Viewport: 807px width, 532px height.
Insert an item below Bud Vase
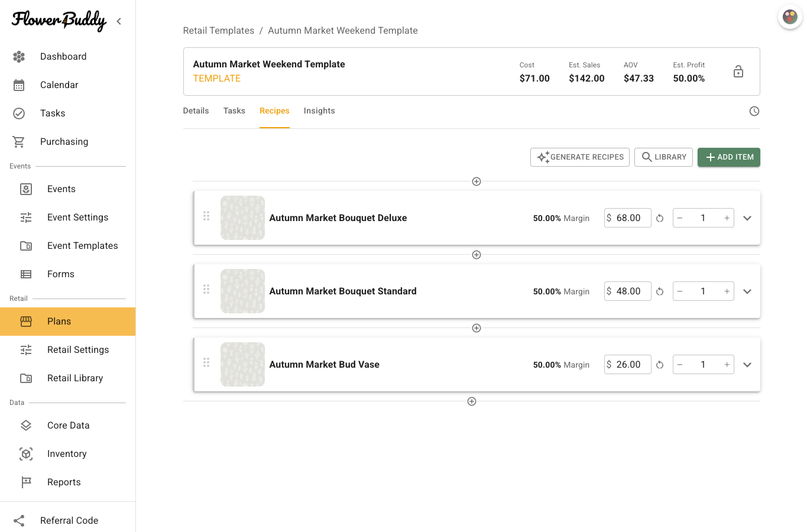tap(472, 401)
